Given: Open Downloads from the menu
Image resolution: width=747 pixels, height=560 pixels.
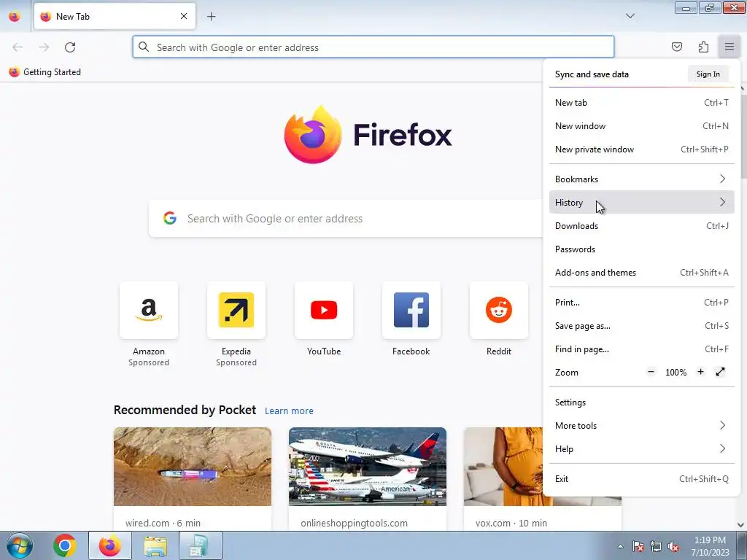Looking at the screenshot, I should point(642,226).
